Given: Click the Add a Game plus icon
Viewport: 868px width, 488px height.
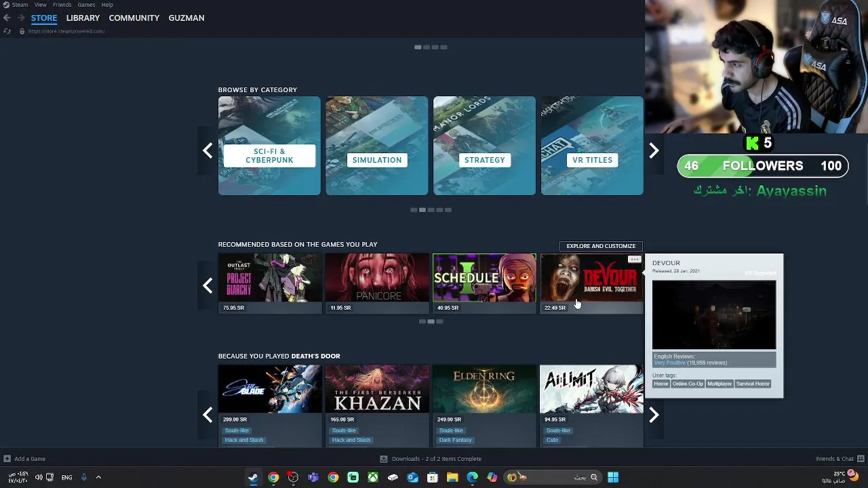Looking at the screenshot, I should pos(7,459).
